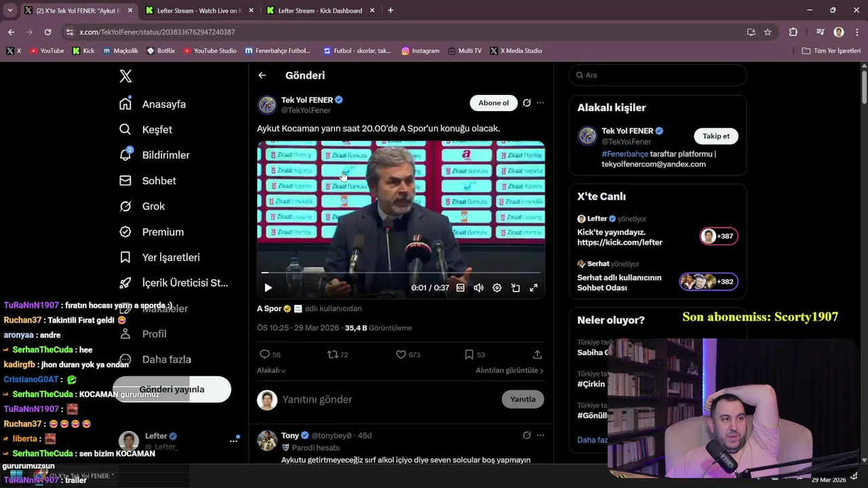868x488 pixels.
Task: Click Gönderi yayınla button
Action: [172, 390]
